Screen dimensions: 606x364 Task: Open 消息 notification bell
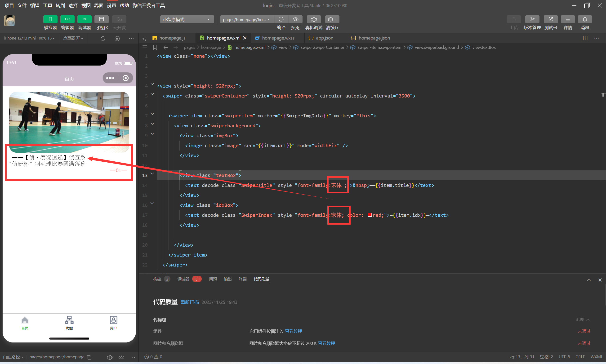pyautogui.click(x=585, y=19)
